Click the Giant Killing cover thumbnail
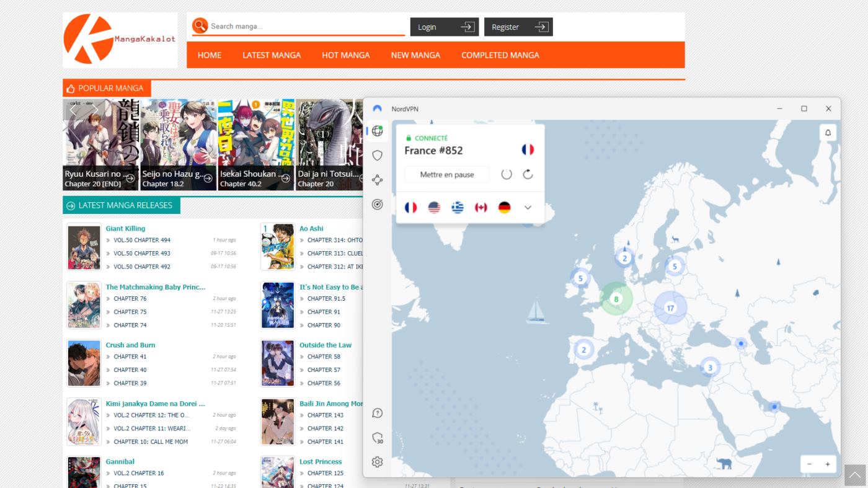The width and height of the screenshot is (868, 488). point(84,247)
